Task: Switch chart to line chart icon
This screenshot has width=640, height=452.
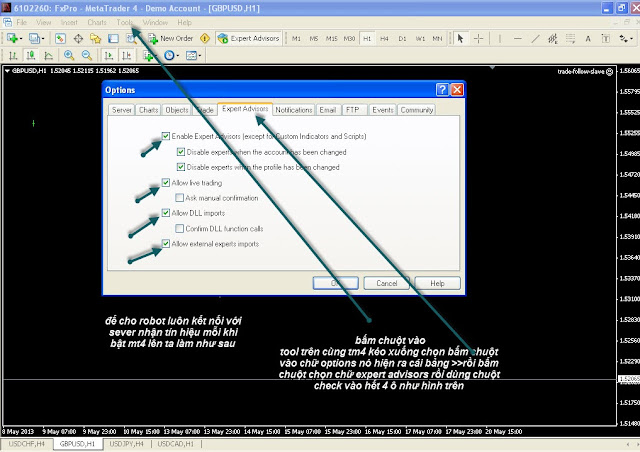Action: [48, 55]
